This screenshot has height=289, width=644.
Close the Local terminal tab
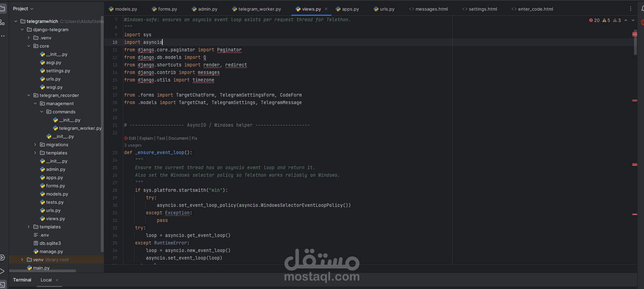point(57,280)
